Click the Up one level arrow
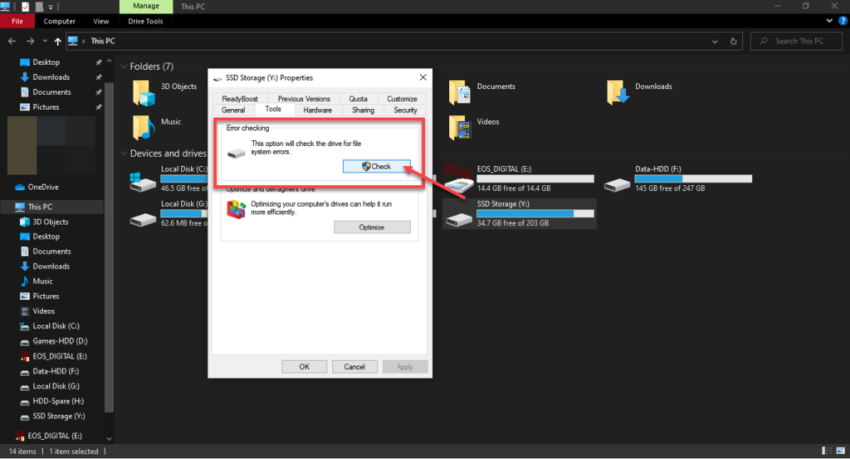Image resolution: width=850 pixels, height=459 pixels. (x=57, y=41)
